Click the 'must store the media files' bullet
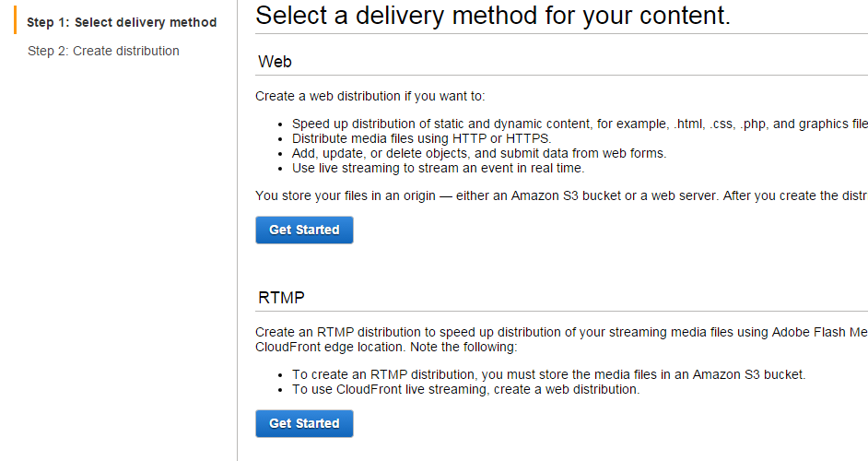868x461 pixels. 548,374
